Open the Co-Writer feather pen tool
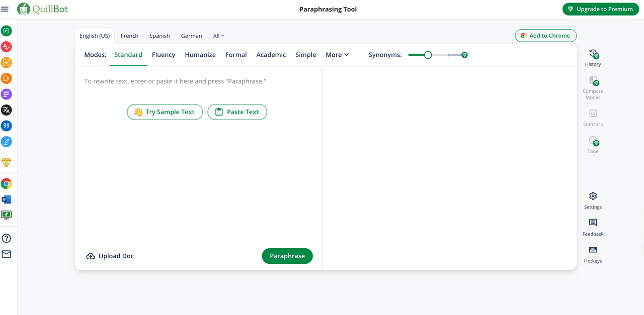This screenshot has width=644, height=315. (x=7, y=142)
